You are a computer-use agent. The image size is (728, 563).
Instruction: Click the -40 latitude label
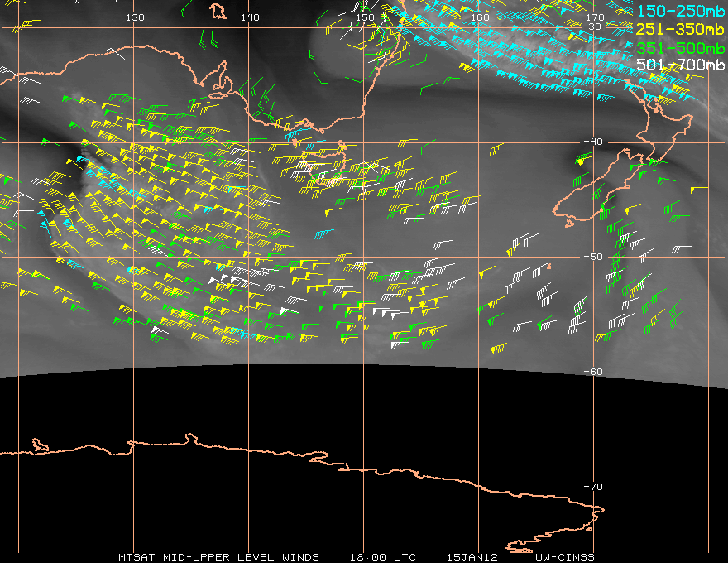click(x=593, y=142)
